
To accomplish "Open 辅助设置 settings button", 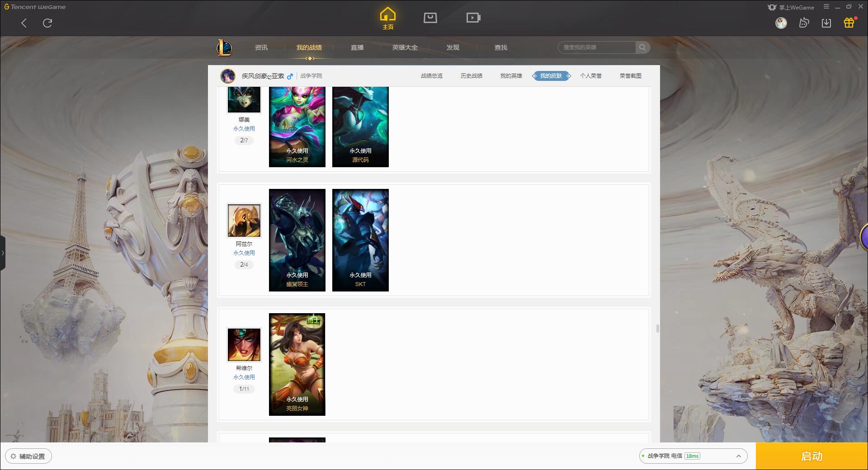I will click(28, 456).
